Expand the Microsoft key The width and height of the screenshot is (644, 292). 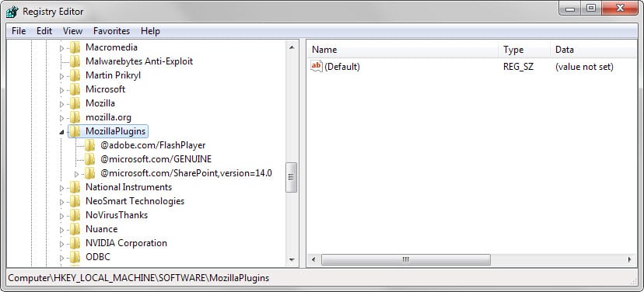click(x=62, y=90)
